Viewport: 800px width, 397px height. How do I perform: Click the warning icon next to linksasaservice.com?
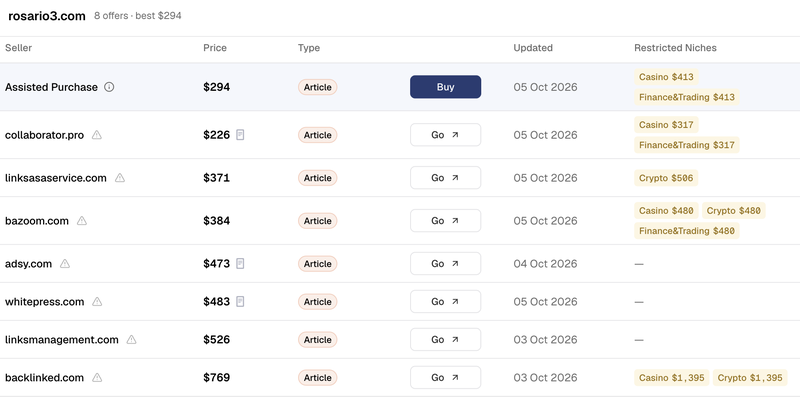(120, 178)
